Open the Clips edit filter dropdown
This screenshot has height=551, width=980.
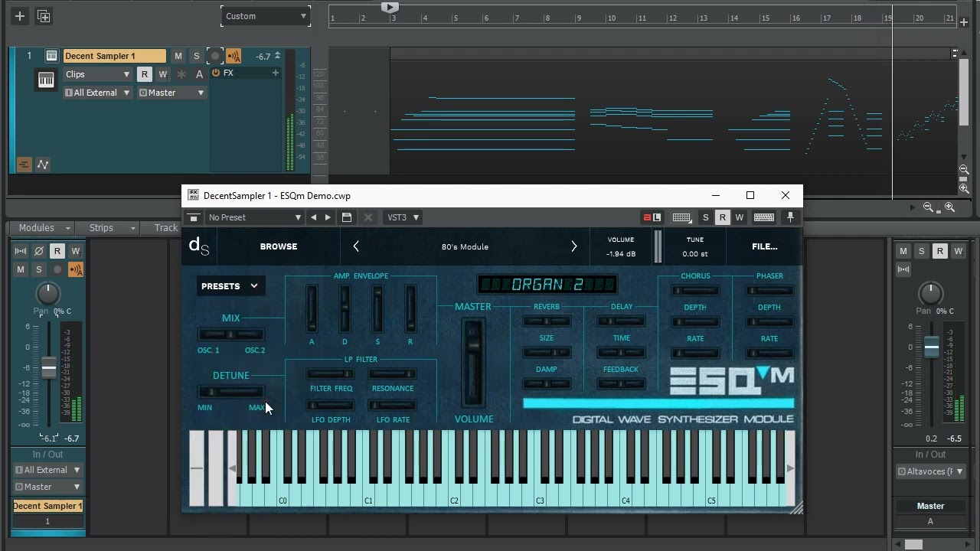click(x=97, y=74)
